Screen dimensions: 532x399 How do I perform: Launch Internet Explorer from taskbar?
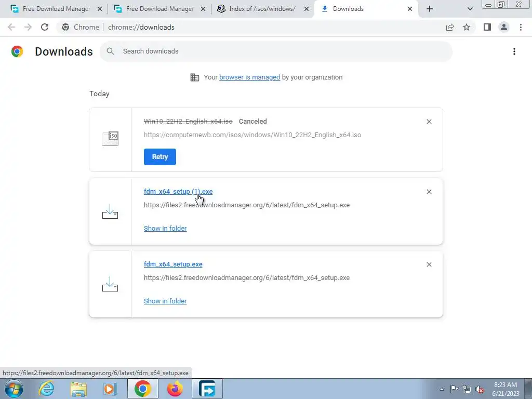point(46,389)
